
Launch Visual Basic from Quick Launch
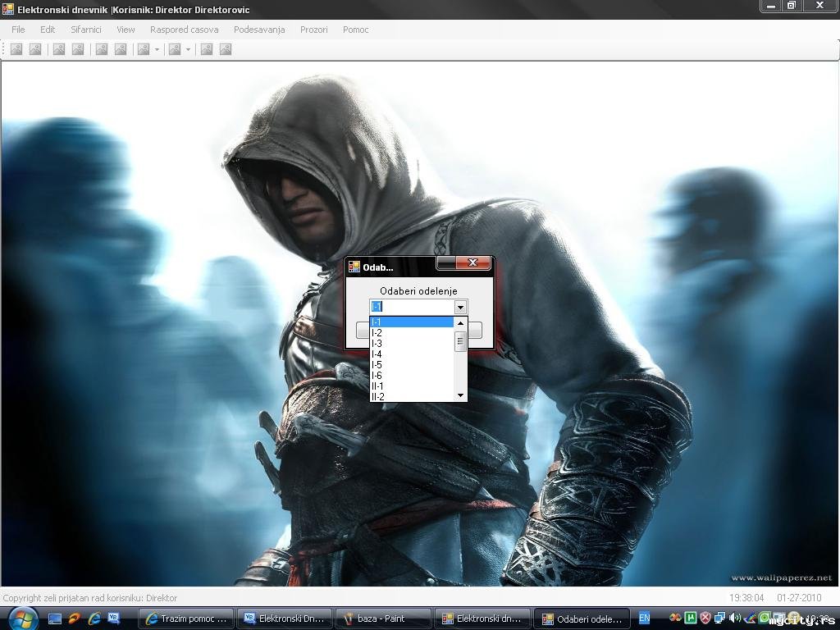pos(113,619)
